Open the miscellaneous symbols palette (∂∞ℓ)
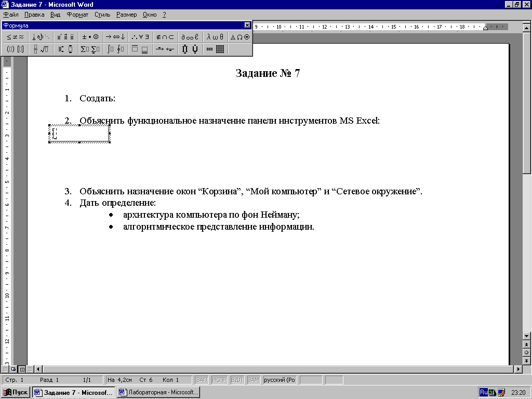Screen dimensions: 532x399 click(190, 37)
